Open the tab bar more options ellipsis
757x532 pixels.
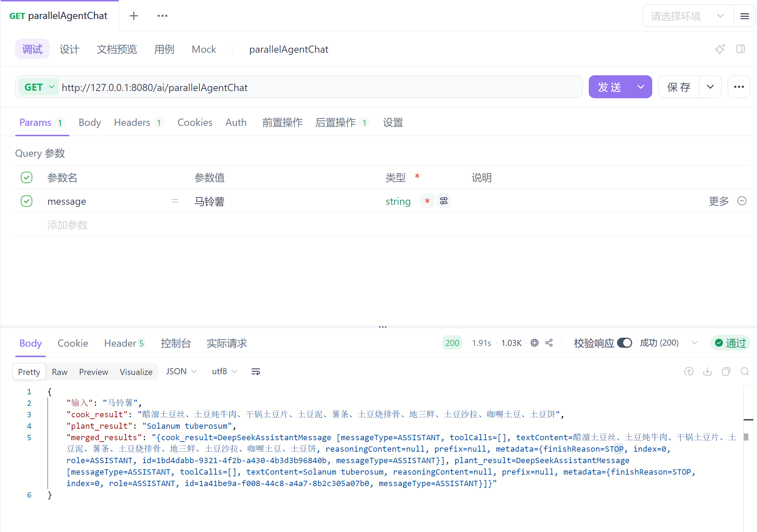coord(162,16)
